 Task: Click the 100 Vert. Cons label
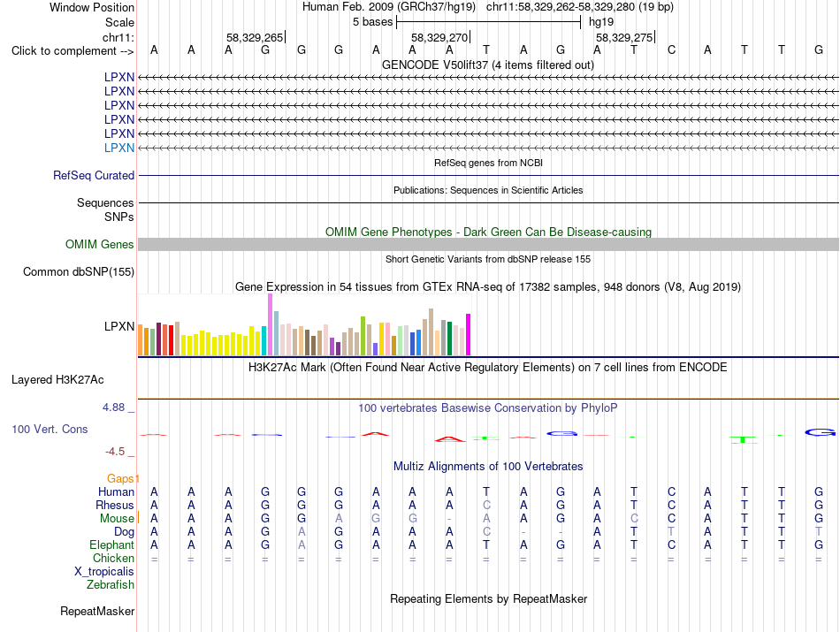[50, 429]
